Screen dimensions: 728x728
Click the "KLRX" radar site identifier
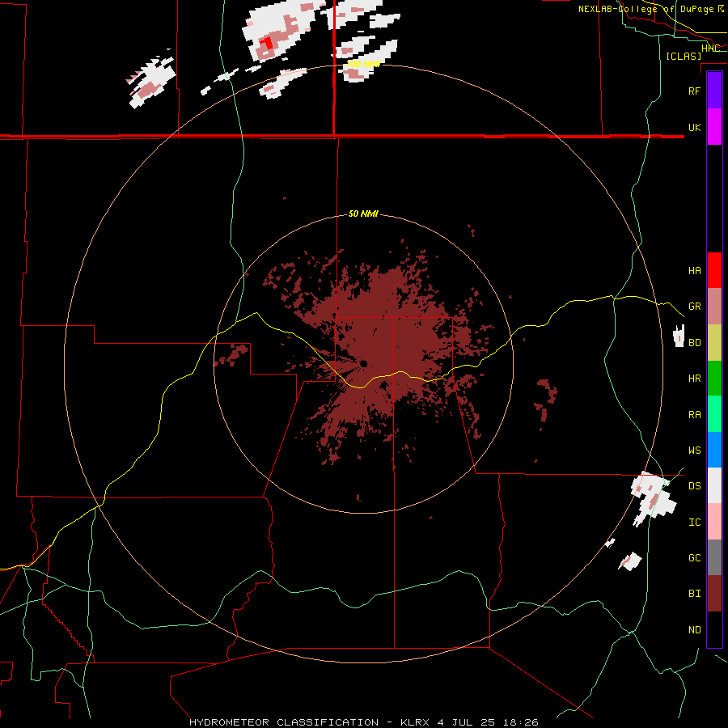tap(415, 722)
